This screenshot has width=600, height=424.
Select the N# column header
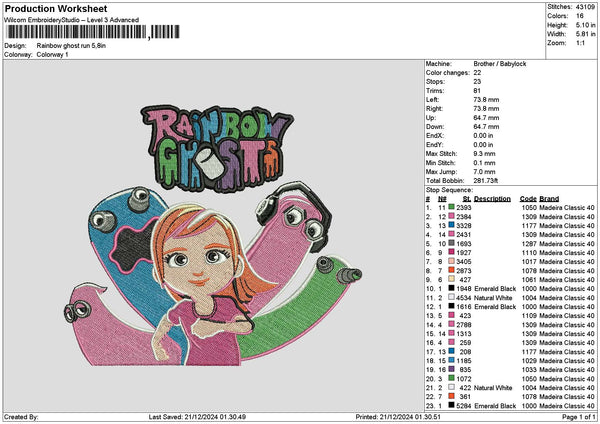[x=442, y=199]
